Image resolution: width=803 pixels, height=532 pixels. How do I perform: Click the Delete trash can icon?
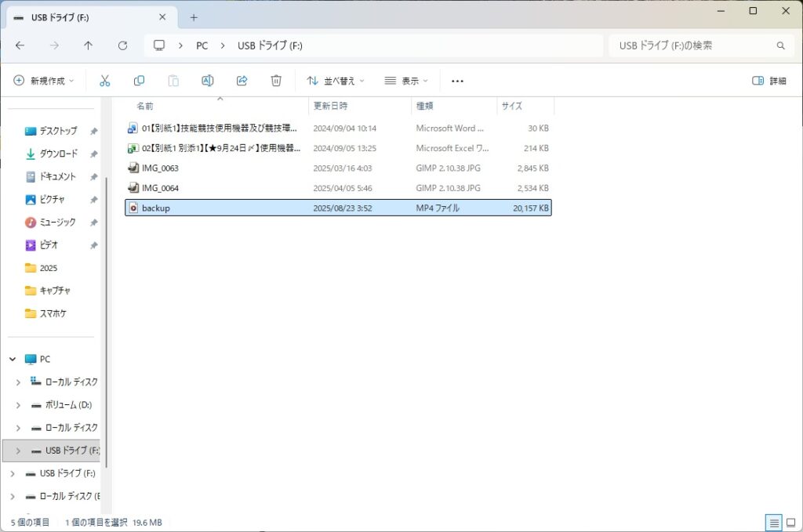(276, 81)
